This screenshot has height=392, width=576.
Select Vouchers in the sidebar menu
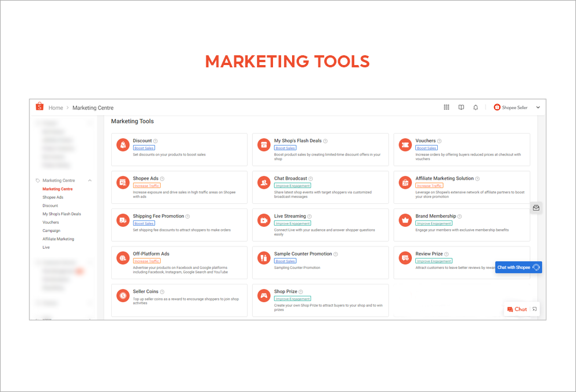(x=51, y=222)
